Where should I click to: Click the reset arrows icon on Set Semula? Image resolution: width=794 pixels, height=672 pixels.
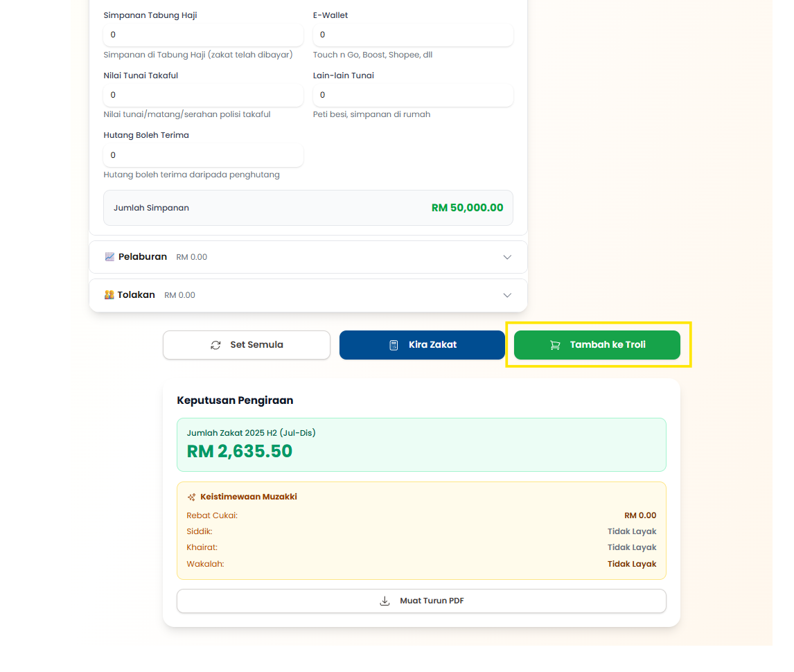(215, 345)
